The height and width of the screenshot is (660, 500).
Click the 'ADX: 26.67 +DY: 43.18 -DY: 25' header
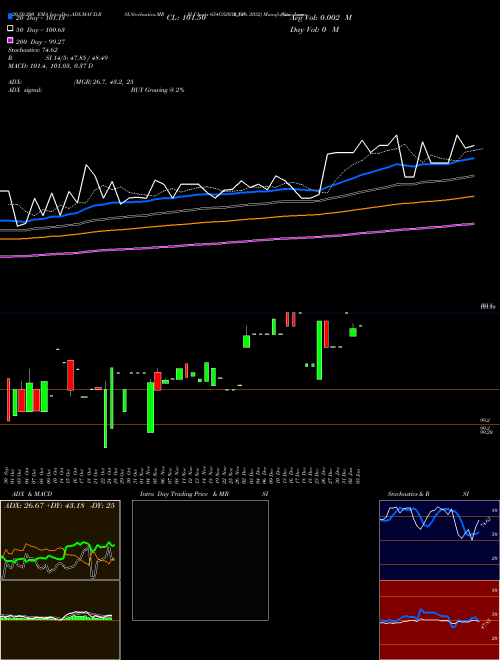(x=59, y=505)
